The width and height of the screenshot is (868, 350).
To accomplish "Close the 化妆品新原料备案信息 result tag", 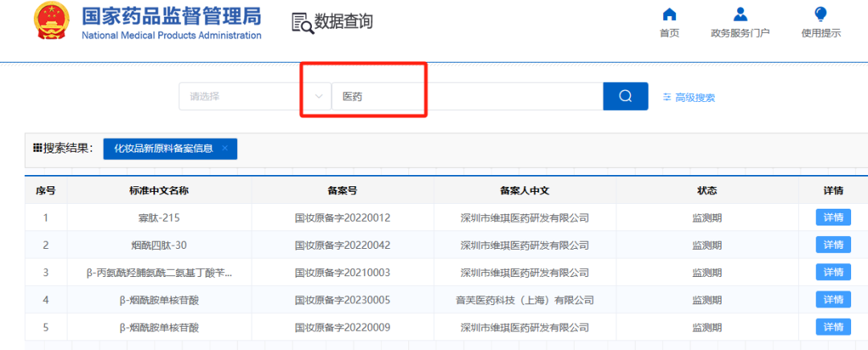I will [x=225, y=149].
